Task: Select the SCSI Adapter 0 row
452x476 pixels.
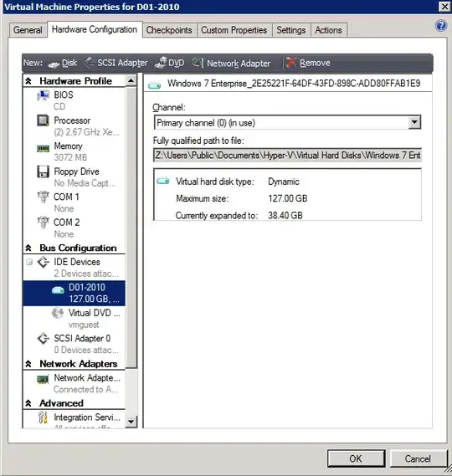Action: pos(74,345)
